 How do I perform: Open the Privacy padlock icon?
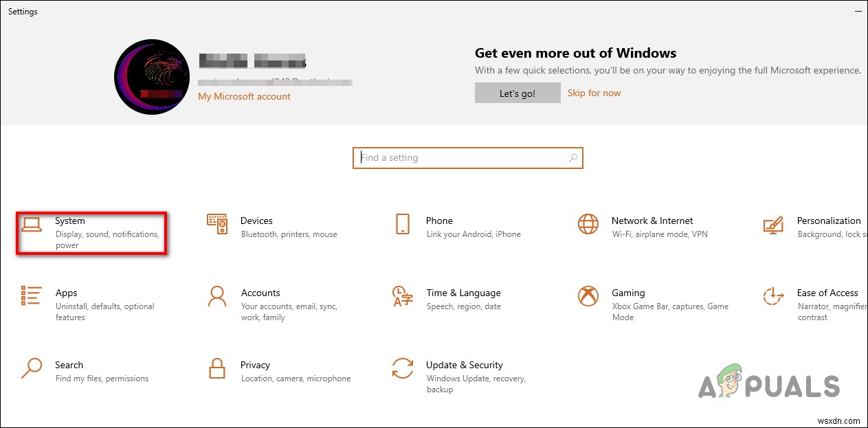click(217, 368)
